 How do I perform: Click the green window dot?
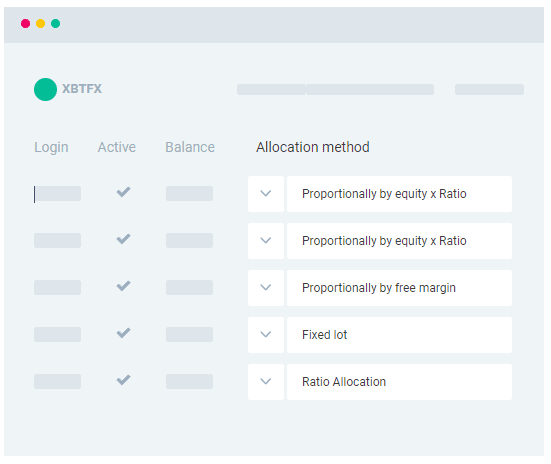[56, 24]
